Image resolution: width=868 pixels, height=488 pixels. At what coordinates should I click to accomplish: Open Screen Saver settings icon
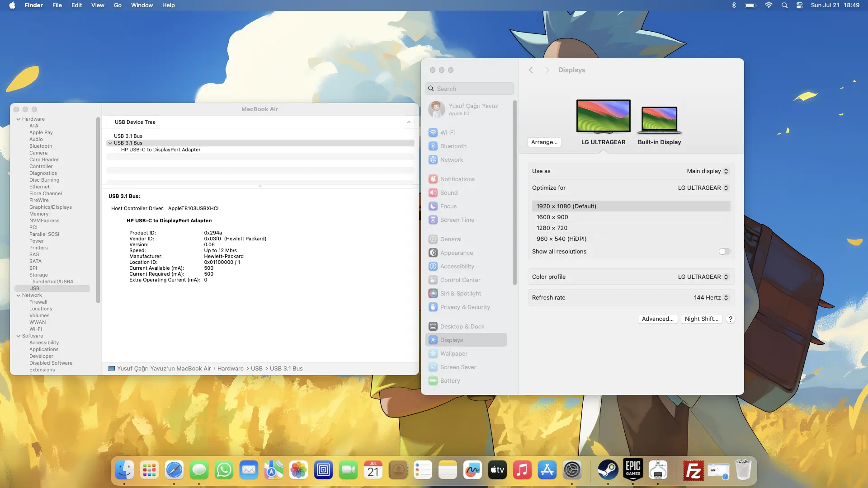point(433,367)
